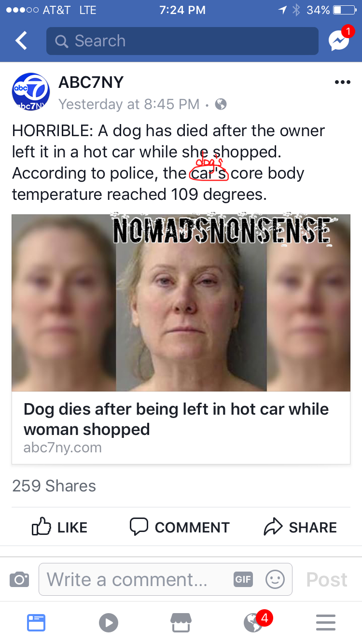
Task: Tap the Like button
Action: (x=60, y=527)
